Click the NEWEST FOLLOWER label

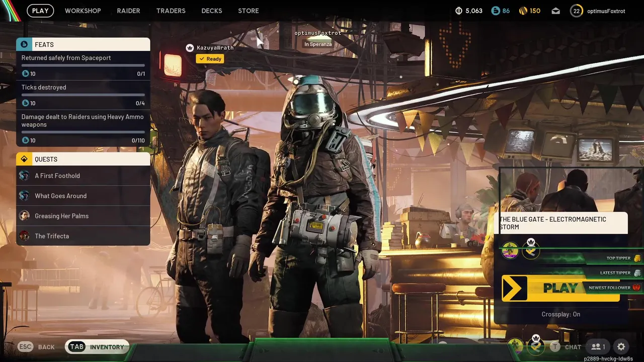pos(609,288)
